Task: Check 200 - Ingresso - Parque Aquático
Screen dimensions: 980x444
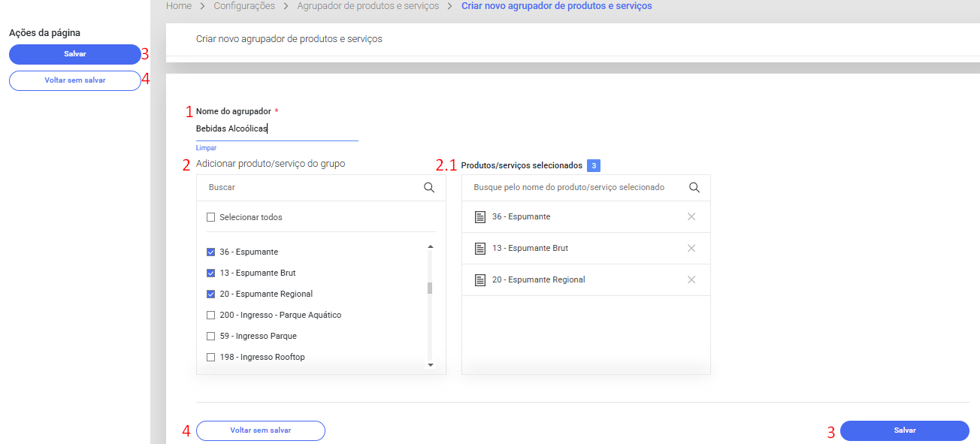Action: point(211,315)
